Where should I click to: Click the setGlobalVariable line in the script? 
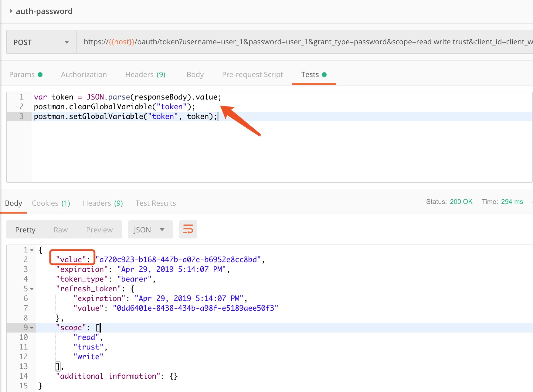(x=126, y=117)
